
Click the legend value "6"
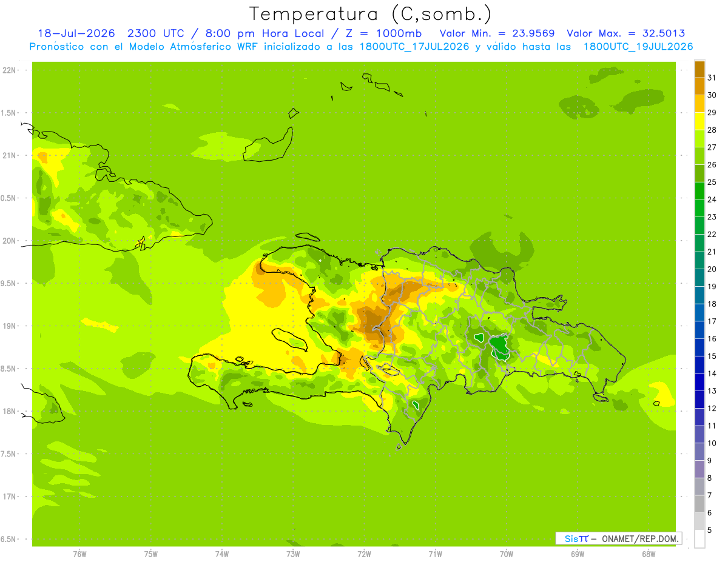[709, 513]
